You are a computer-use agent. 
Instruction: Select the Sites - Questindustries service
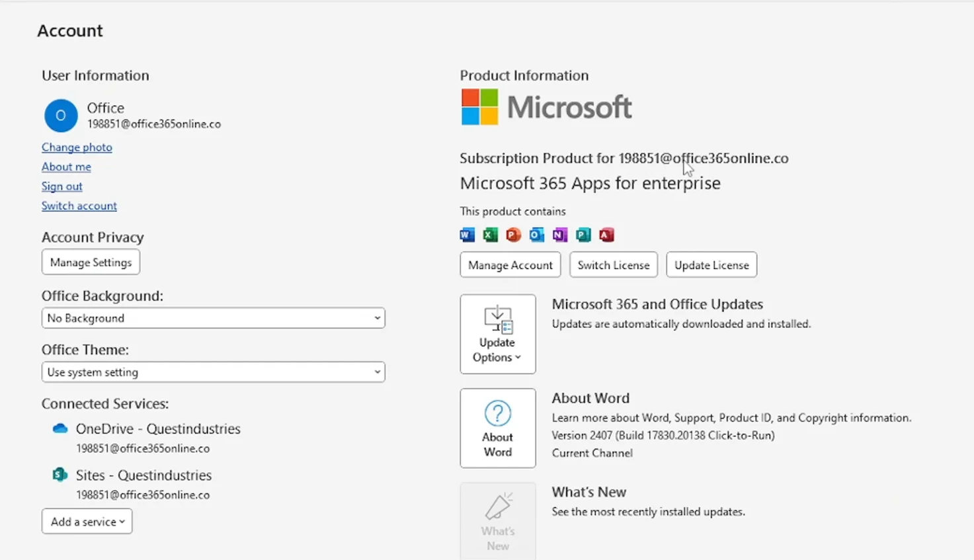(143, 475)
